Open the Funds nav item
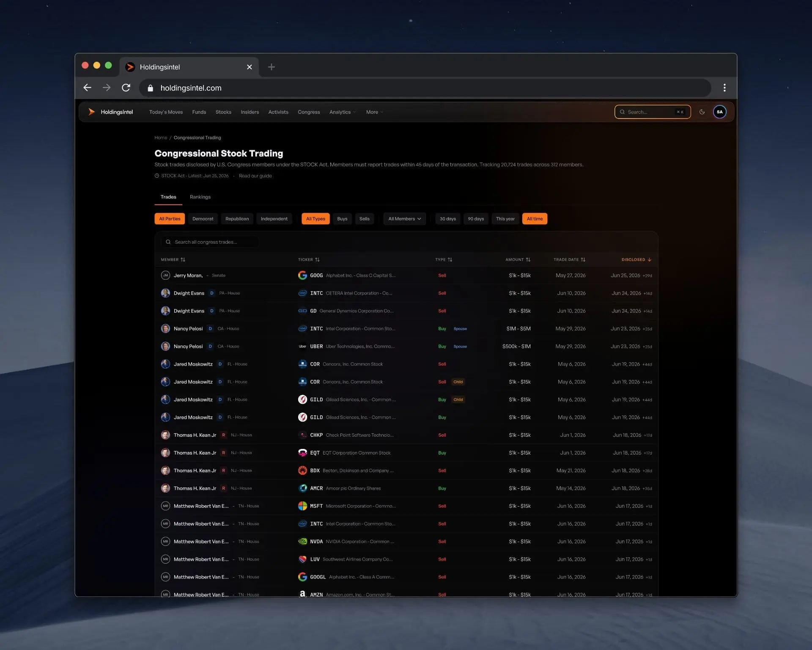 [199, 112]
